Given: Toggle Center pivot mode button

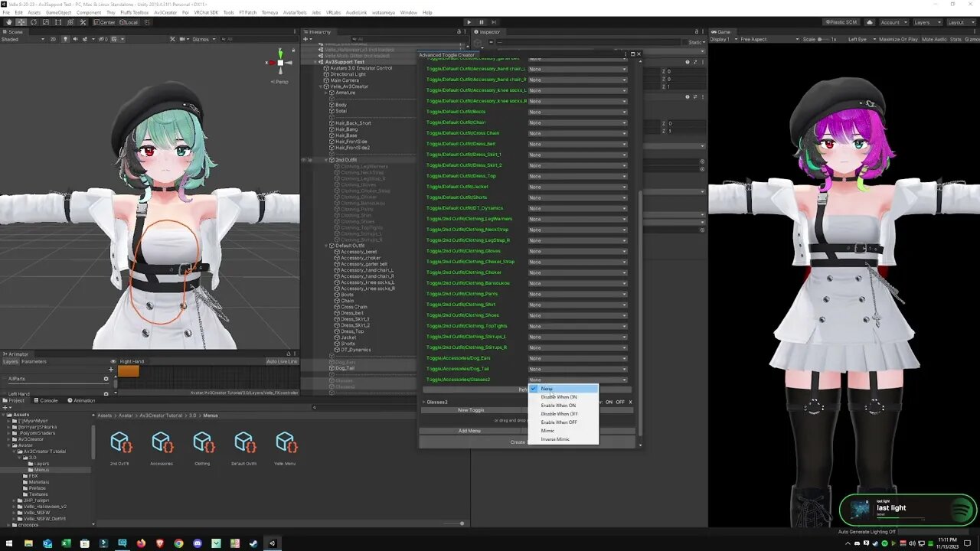Looking at the screenshot, I should (x=105, y=22).
